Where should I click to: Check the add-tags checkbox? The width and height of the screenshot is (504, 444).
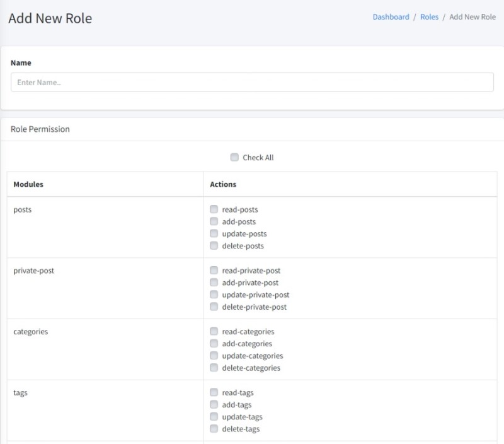214,405
